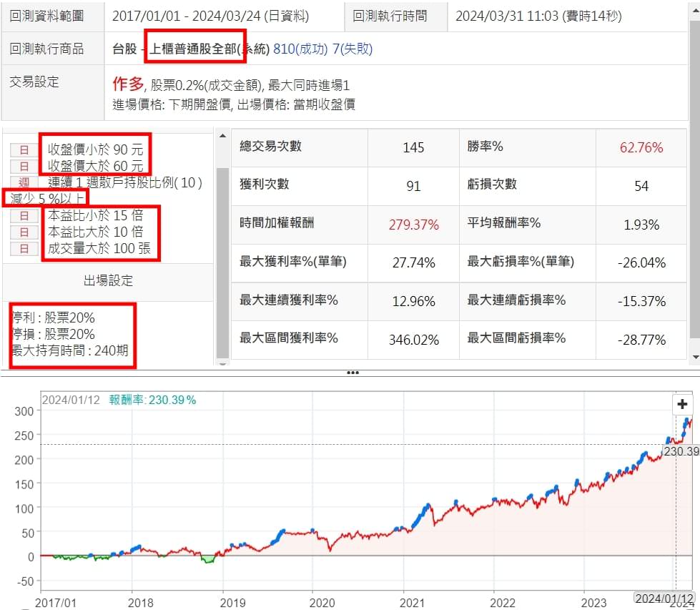The image size is (700, 610).
Task: Open the 7(失敗) failed items link
Action: tap(352, 49)
